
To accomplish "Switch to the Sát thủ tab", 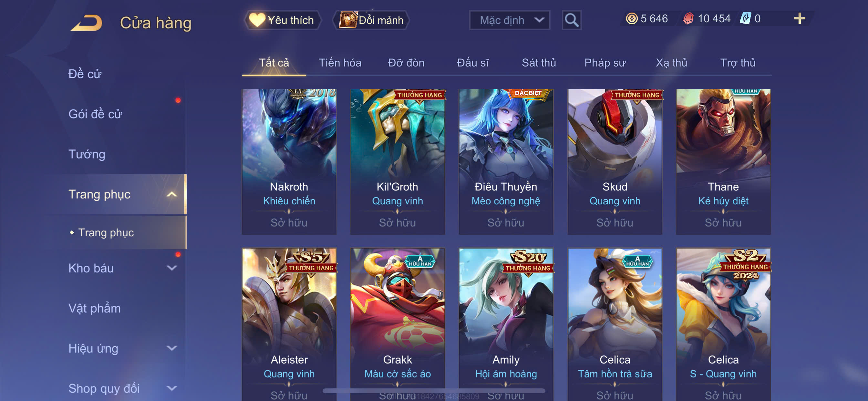I will pos(538,63).
